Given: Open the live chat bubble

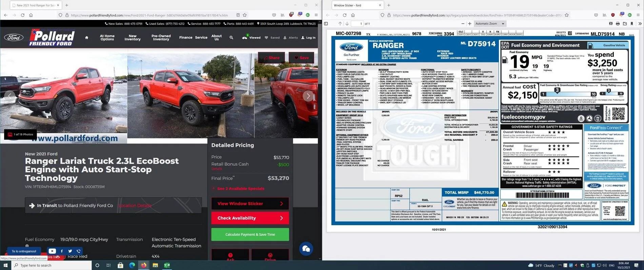Looking at the screenshot, I should click(x=306, y=249).
